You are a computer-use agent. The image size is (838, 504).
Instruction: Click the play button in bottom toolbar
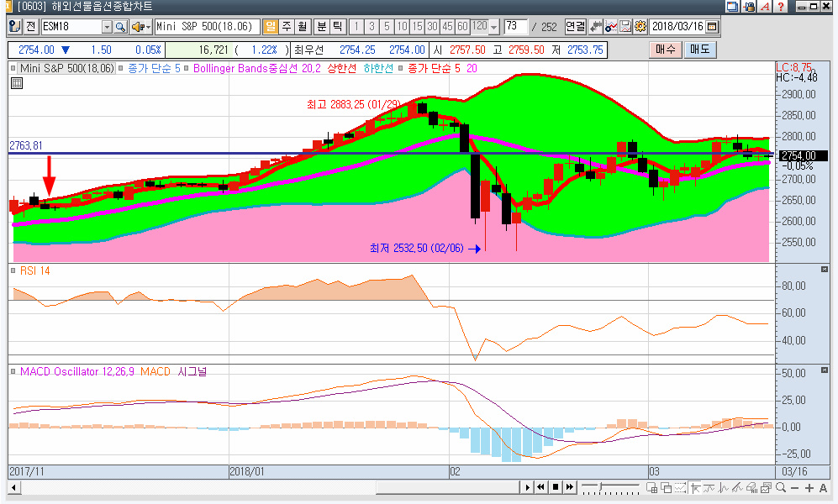click(x=528, y=487)
